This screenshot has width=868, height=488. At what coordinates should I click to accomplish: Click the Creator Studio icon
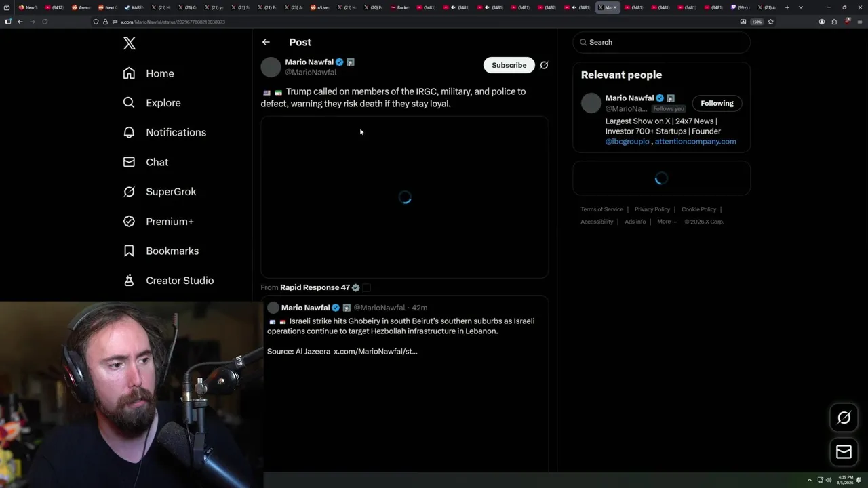pos(129,281)
